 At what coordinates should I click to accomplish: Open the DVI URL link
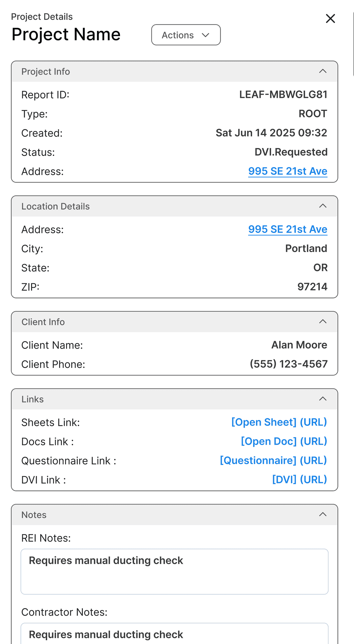(300, 480)
